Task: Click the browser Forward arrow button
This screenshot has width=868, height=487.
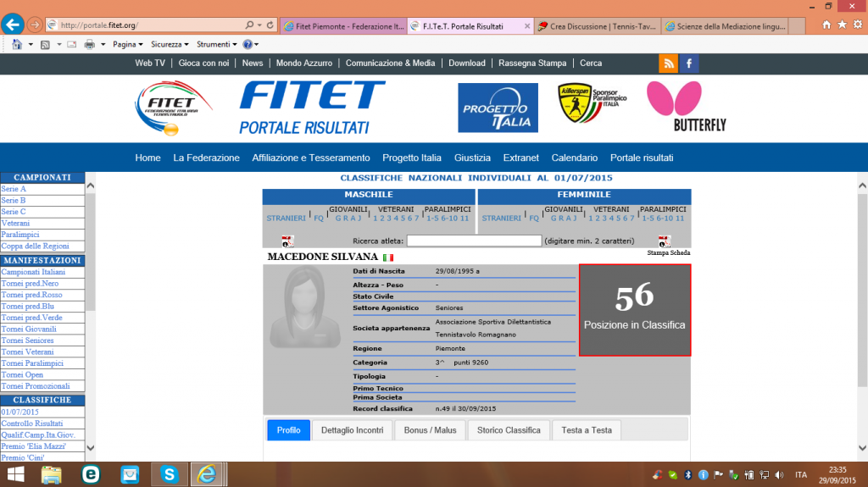Action: click(34, 25)
